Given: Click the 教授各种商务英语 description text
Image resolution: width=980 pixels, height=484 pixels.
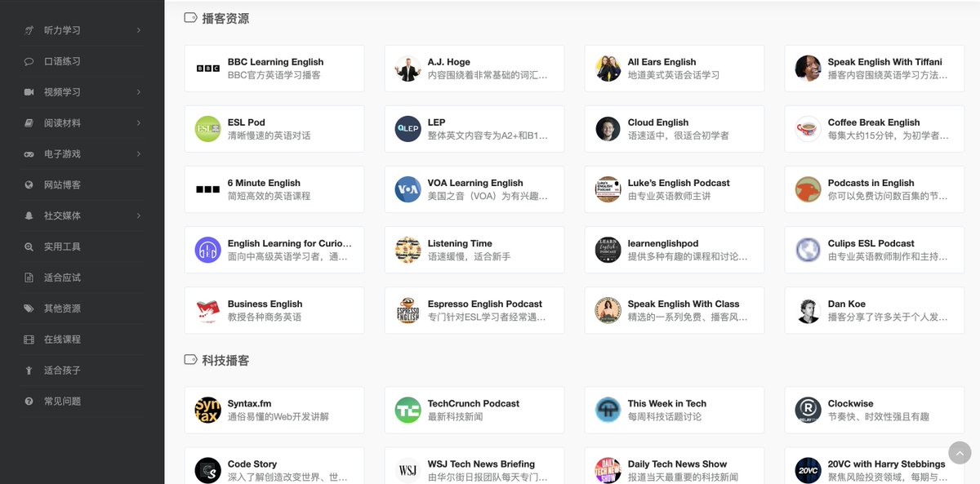Looking at the screenshot, I should 265,317.
